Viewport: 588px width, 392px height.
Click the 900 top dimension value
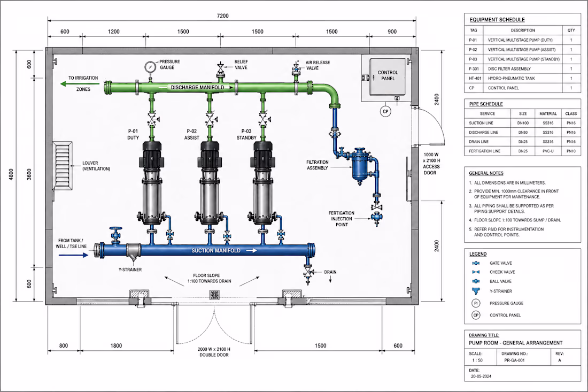click(392, 32)
